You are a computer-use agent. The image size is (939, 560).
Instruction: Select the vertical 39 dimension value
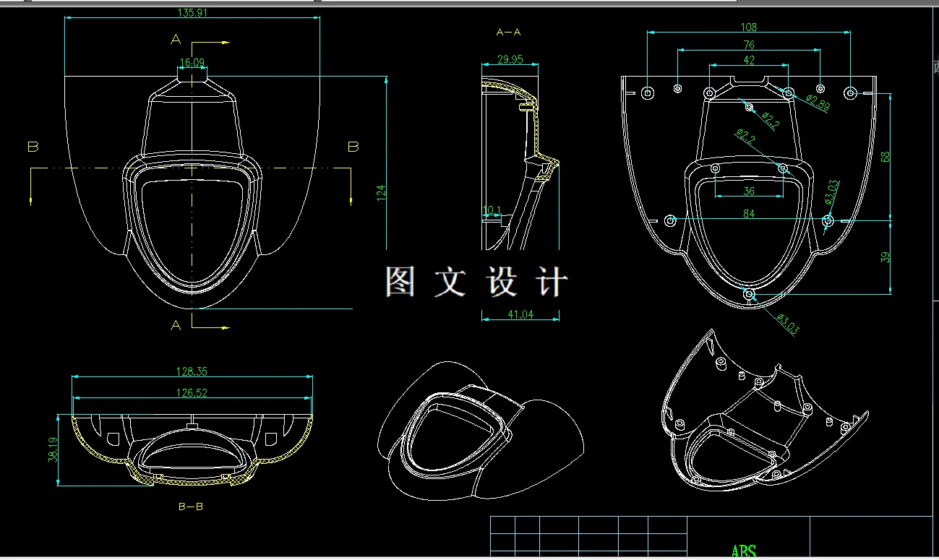[x=886, y=257]
